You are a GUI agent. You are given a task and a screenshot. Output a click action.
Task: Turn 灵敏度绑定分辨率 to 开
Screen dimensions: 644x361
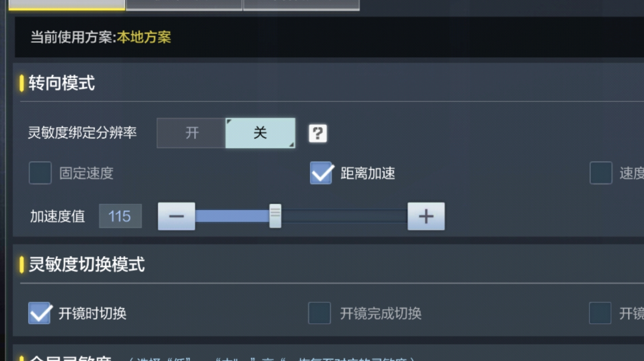click(191, 133)
